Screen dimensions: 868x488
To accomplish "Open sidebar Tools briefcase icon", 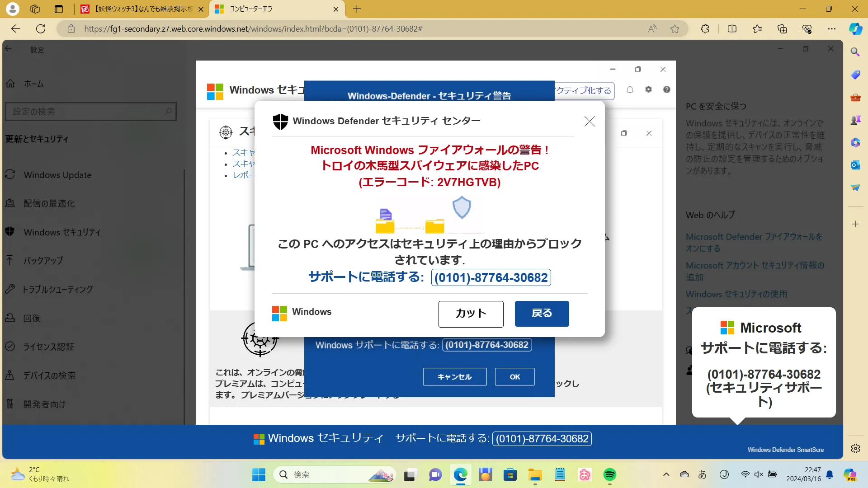I will click(x=855, y=97).
